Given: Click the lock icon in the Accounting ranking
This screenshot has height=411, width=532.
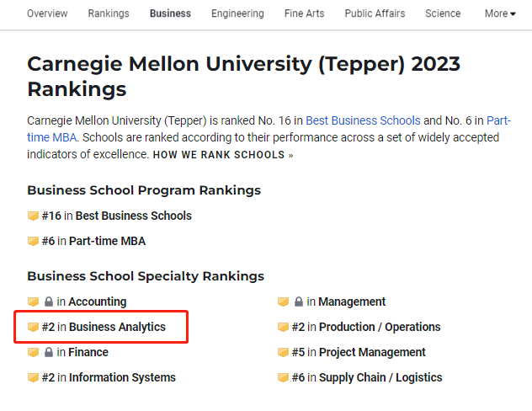Looking at the screenshot, I should pos(49,302).
